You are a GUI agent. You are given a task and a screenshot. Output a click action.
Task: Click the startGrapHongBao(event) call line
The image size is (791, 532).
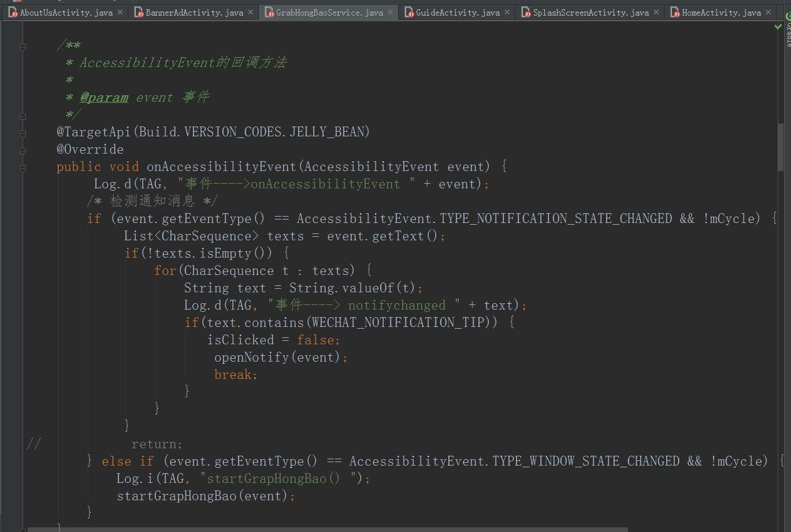pos(206,496)
